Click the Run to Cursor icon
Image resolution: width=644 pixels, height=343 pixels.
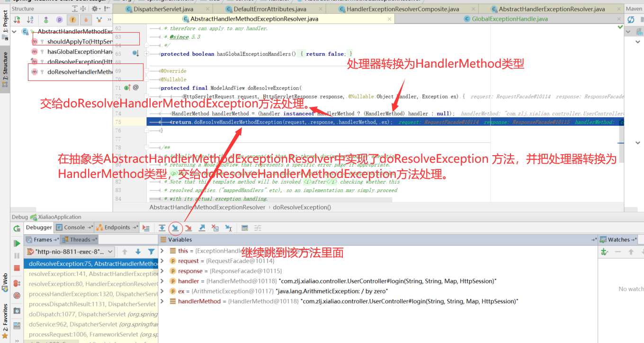coord(228,228)
